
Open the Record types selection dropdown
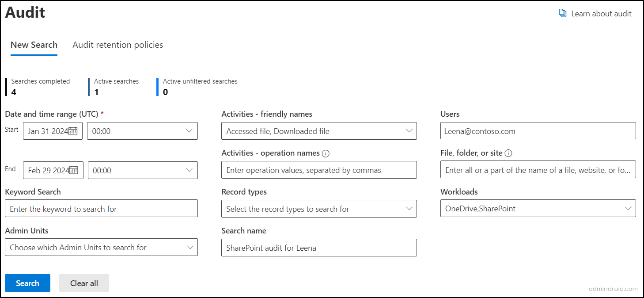click(x=409, y=208)
